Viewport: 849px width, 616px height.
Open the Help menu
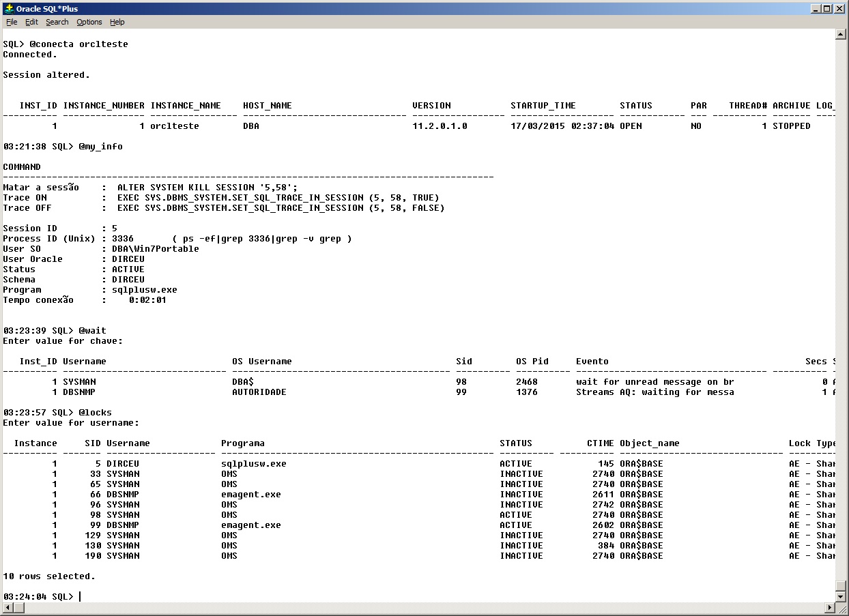click(x=117, y=22)
